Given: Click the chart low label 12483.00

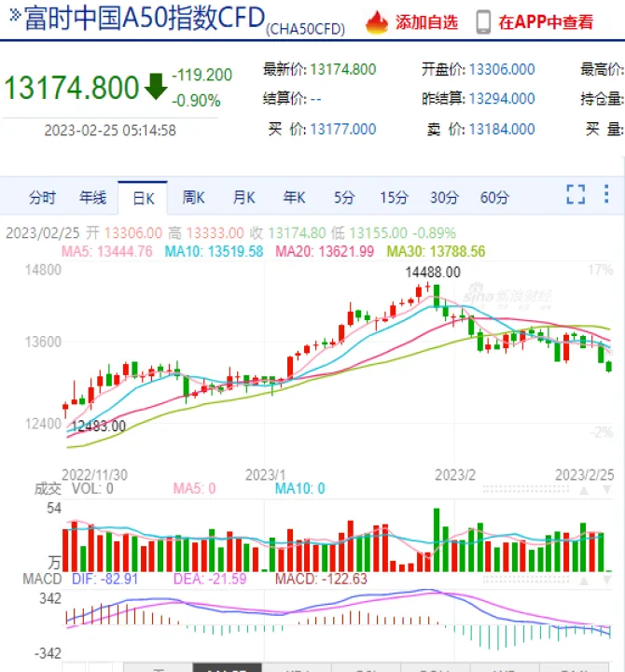Looking at the screenshot, I should pyautogui.click(x=98, y=426).
